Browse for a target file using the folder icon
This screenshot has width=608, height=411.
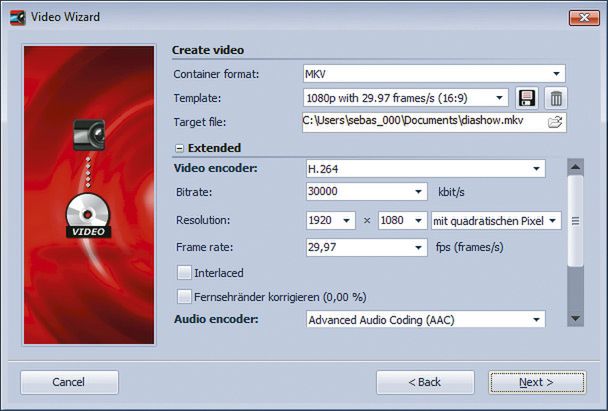point(555,122)
